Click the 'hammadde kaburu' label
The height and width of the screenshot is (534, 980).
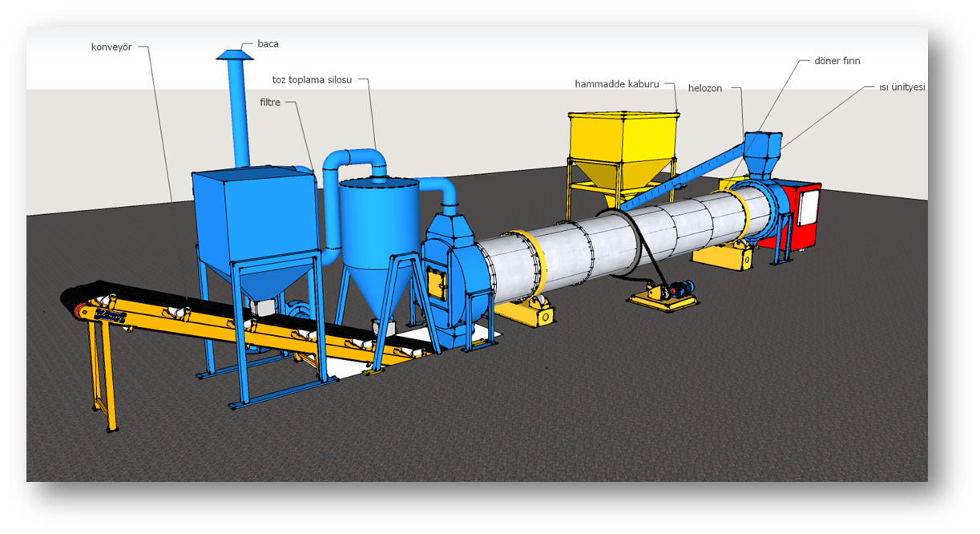point(616,83)
